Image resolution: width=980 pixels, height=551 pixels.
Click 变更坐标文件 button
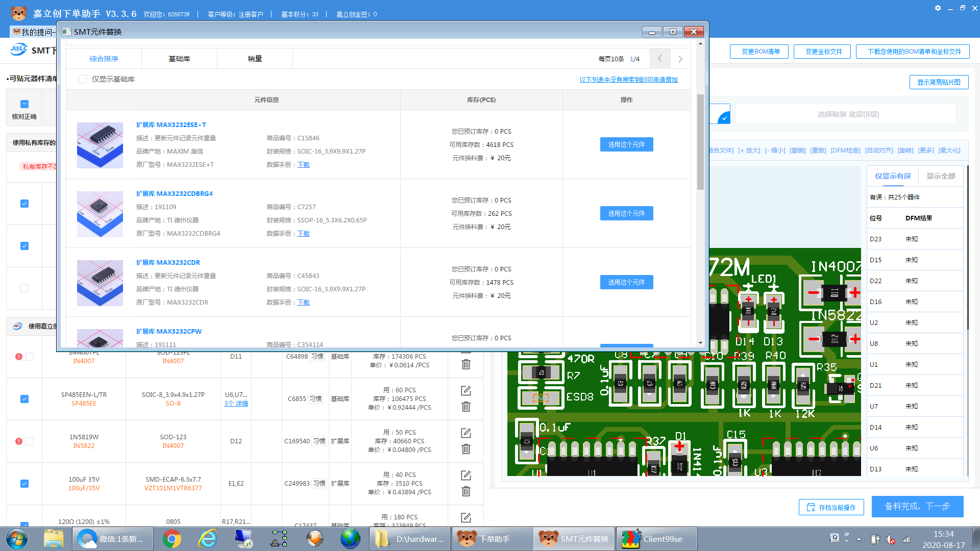pyautogui.click(x=822, y=52)
